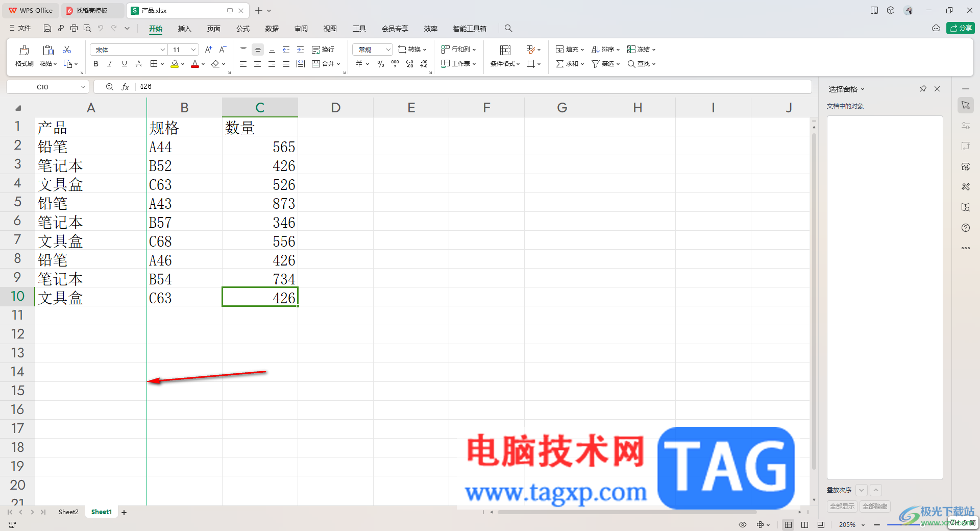The height and width of the screenshot is (531, 980).
Task: Switch to the Sheet2 tab
Action: [68, 512]
